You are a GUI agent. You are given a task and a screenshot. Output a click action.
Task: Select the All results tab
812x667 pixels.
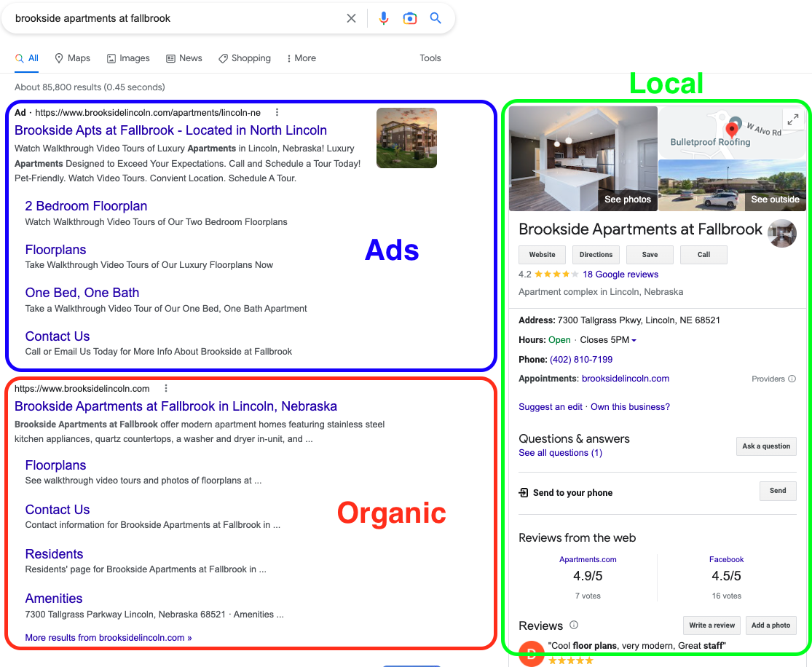(27, 58)
